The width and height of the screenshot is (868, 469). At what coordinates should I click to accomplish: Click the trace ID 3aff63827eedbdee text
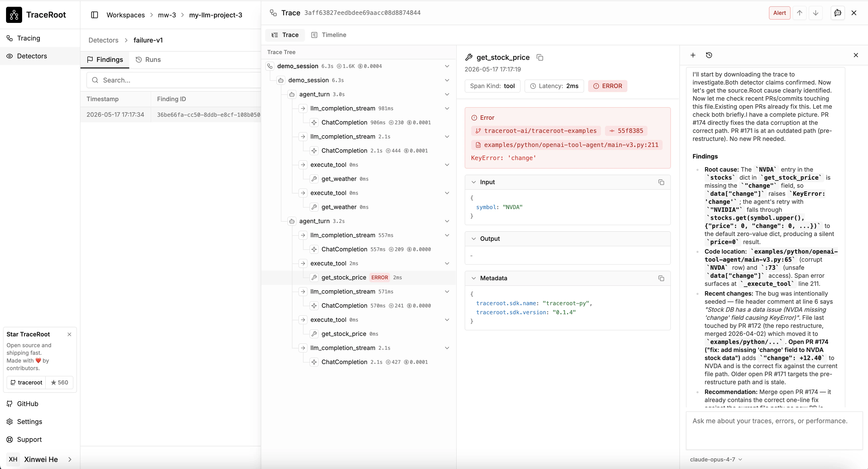coord(362,13)
